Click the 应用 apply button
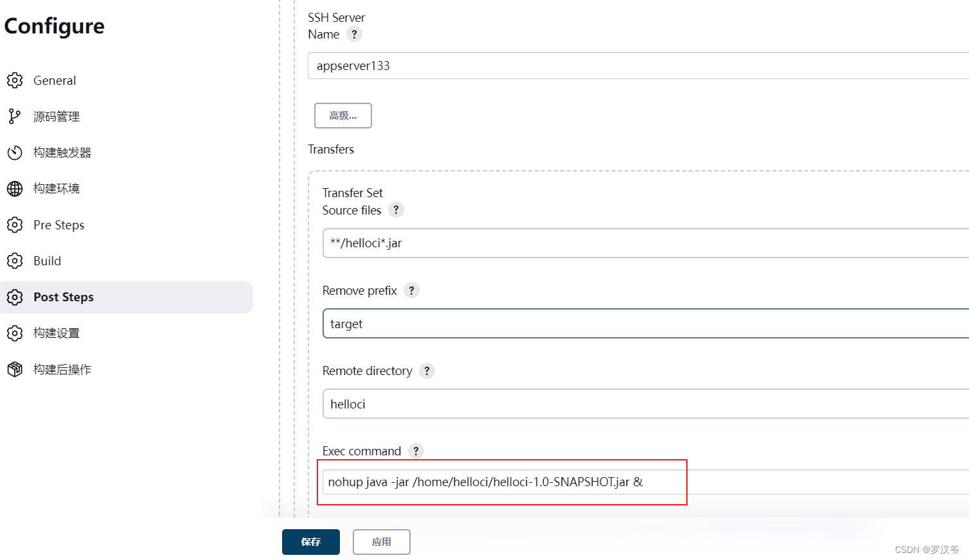This screenshot has width=969, height=560. [x=382, y=542]
